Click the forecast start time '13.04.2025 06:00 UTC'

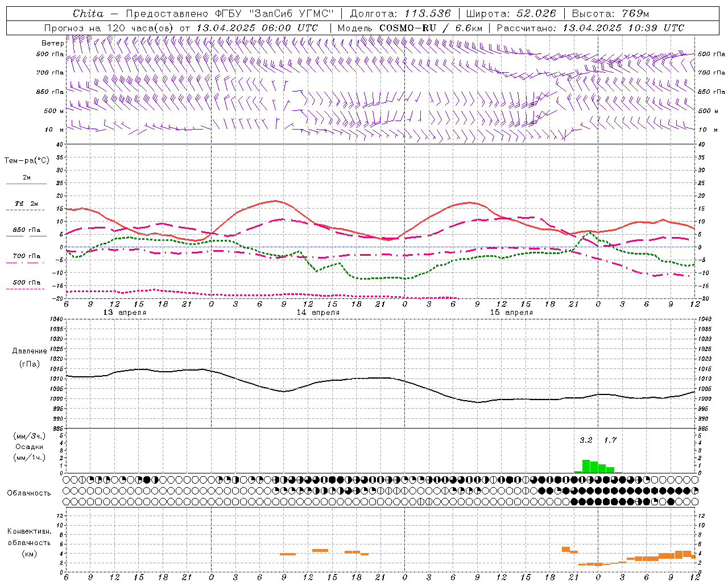click(x=257, y=28)
